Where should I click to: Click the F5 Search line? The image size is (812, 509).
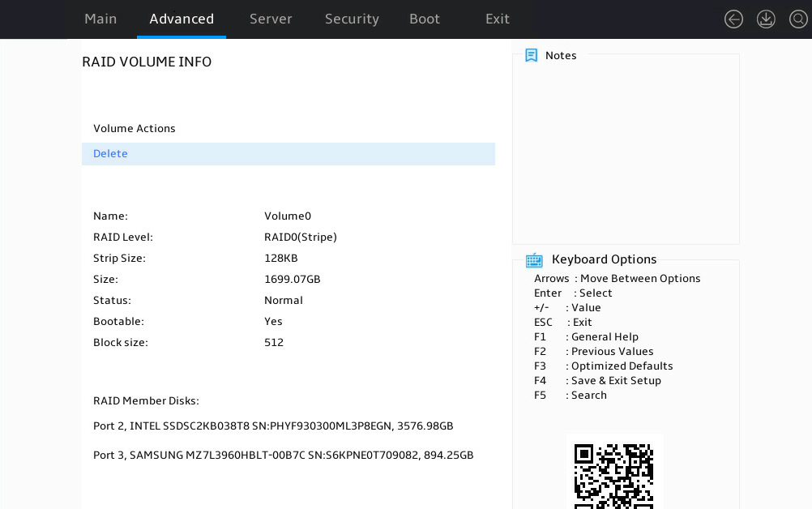coord(571,395)
